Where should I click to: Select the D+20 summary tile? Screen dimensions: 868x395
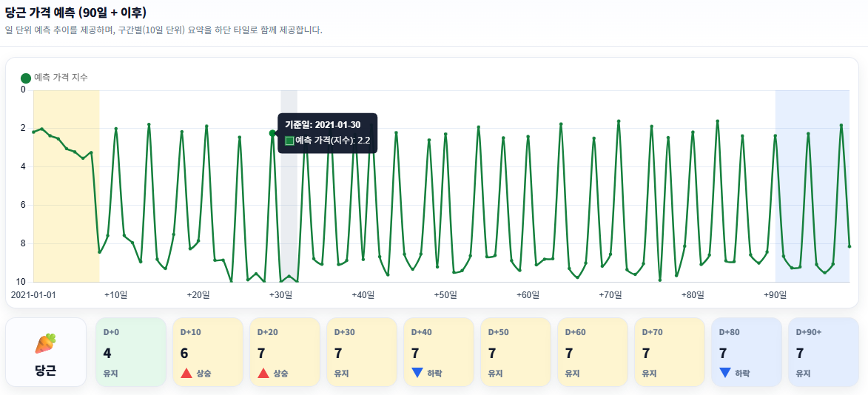click(285, 352)
